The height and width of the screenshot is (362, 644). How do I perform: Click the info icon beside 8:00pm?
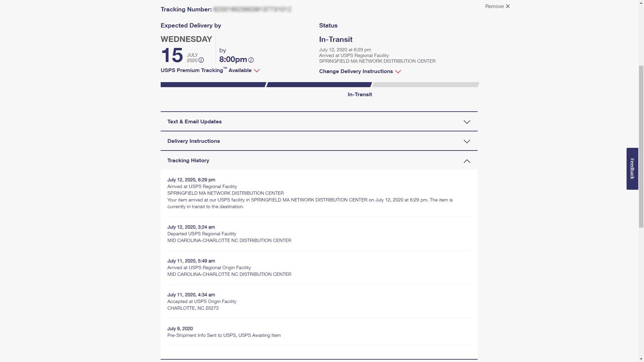tap(251, 60)
